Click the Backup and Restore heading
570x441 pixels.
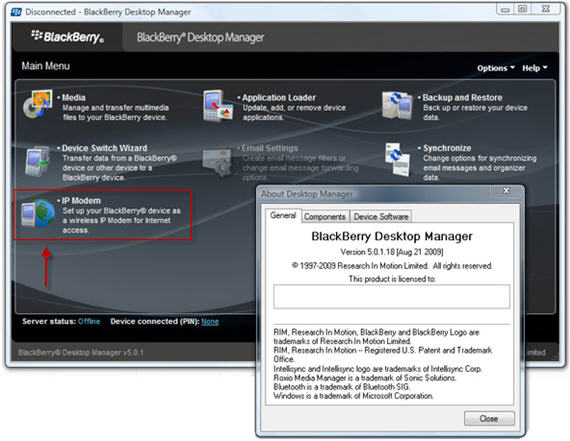coord(462,97)
